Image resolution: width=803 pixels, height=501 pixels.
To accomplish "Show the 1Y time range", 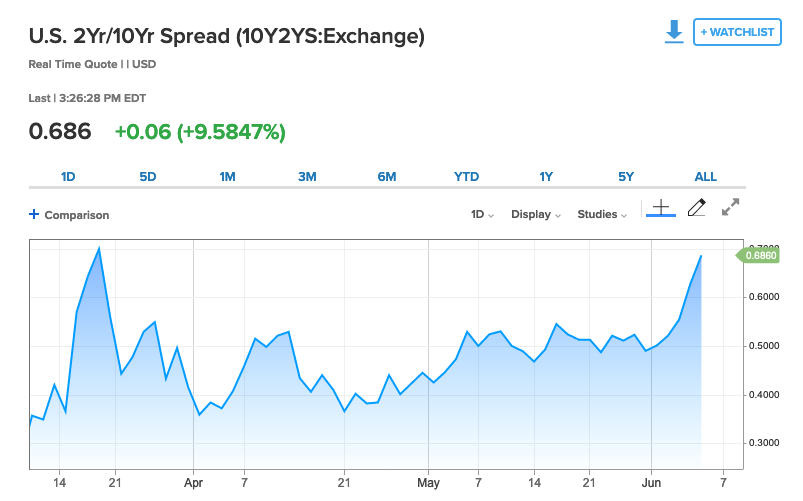I will 546,177.
